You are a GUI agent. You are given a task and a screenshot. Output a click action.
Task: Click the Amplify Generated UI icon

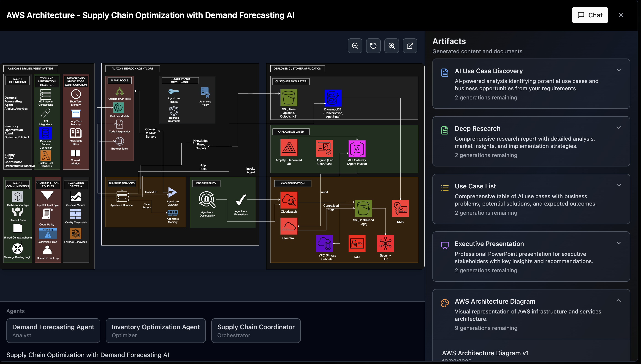tap(289, 148)
